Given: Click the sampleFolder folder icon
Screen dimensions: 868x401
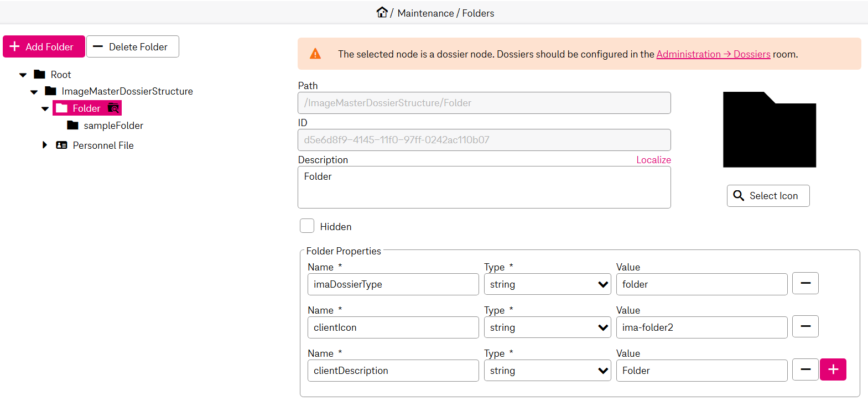Looking at the screenshot, I should click(x=72, y=126).
